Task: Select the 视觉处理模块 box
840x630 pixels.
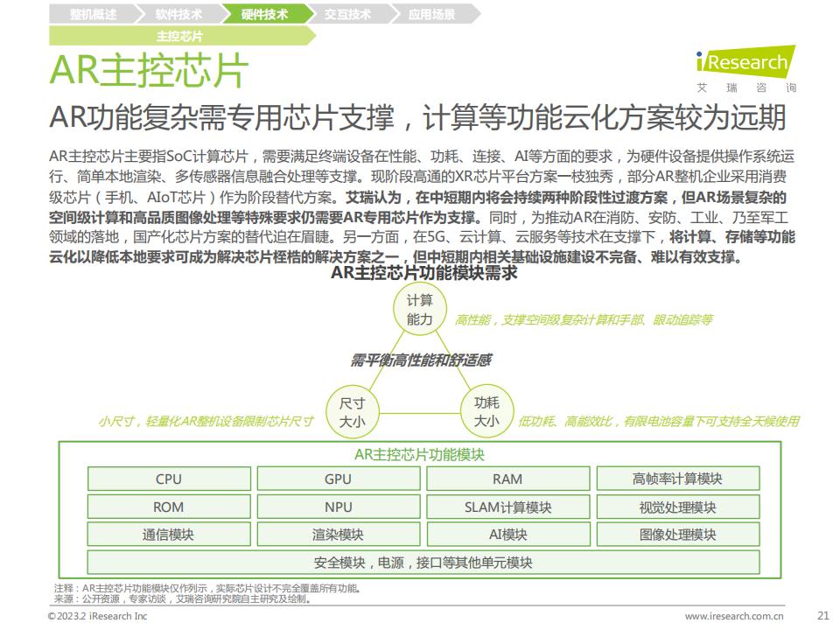Action: pyautogui.click(x=677, y=507)
